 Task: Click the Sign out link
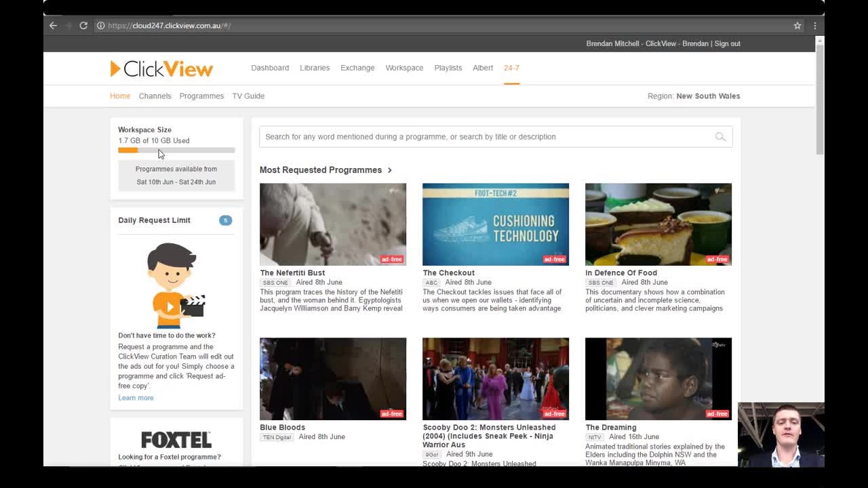coord(727,43)
